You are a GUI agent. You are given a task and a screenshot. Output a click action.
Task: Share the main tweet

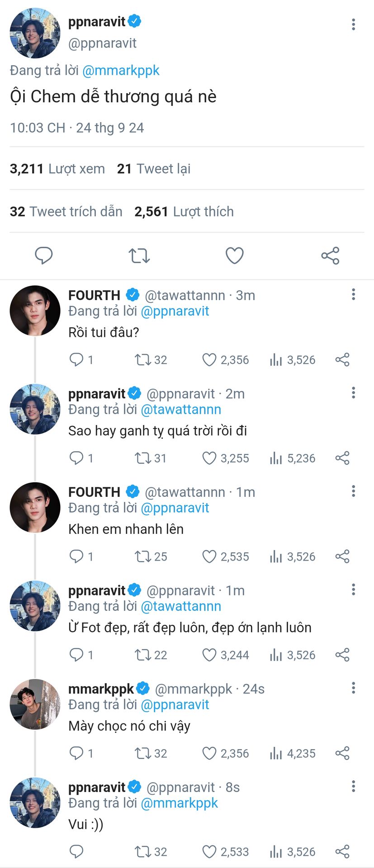(x=330, y=255)
